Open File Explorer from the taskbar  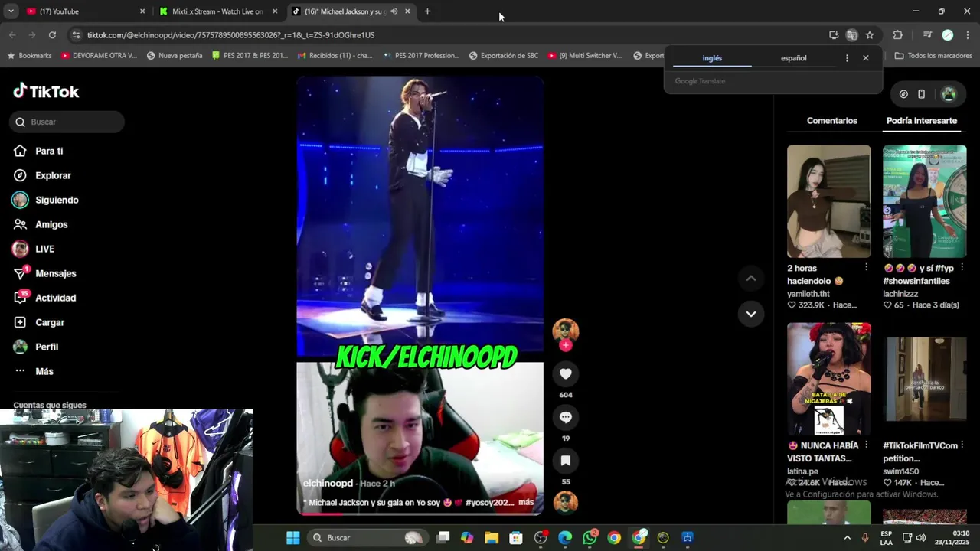pyautogui.click(x=491, y=538)
